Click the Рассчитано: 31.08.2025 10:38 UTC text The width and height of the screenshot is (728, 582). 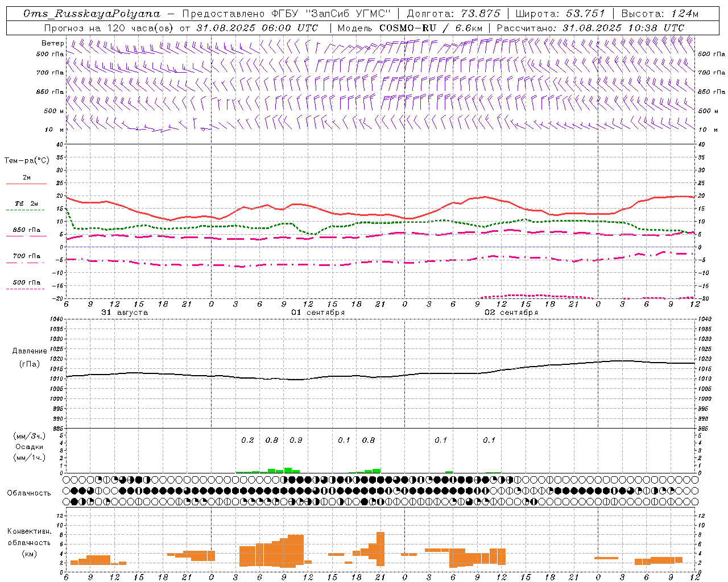coord(590,28)
